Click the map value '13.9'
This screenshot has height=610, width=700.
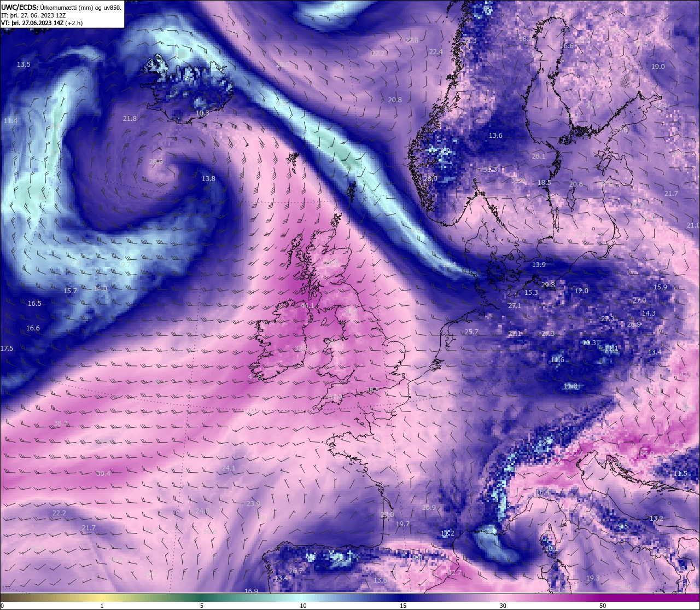[539, 264]
